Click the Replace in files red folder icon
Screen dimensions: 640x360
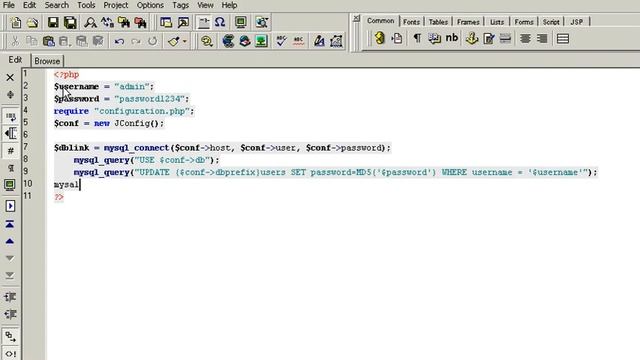coord(140,22)
